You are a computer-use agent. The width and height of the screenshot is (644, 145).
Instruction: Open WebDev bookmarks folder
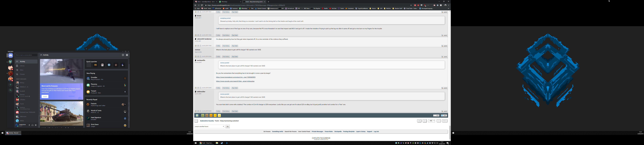pos(388,8)
